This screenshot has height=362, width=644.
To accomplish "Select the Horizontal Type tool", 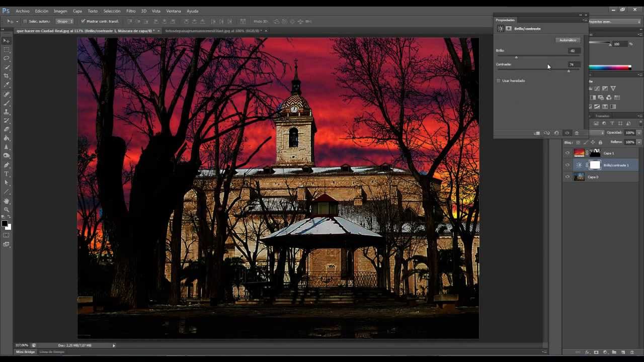I will click(x=7, y=174).
